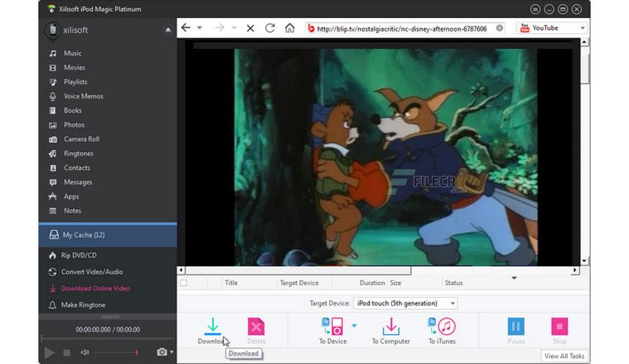Open Notes in the sidebar
Image resolution: width=629 pixels, height=364 pixels.
point(72,211)
